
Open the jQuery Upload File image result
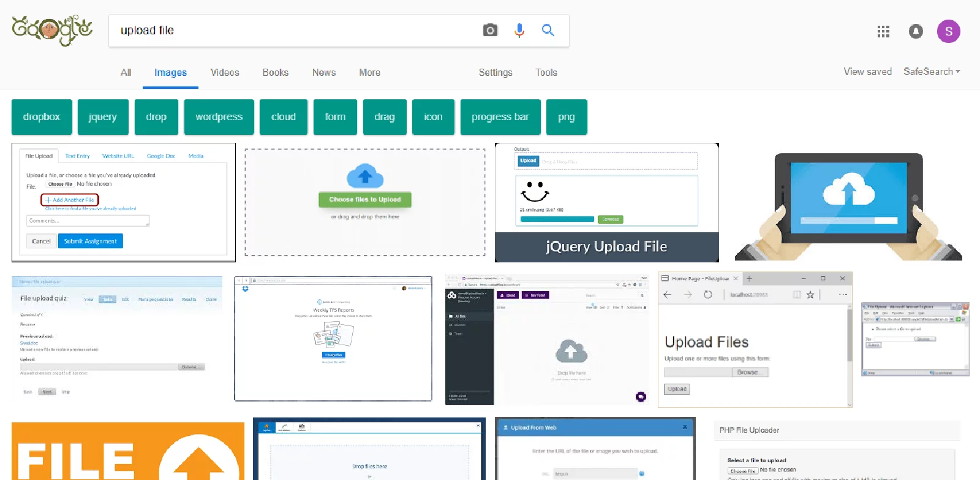pos(607,202)
